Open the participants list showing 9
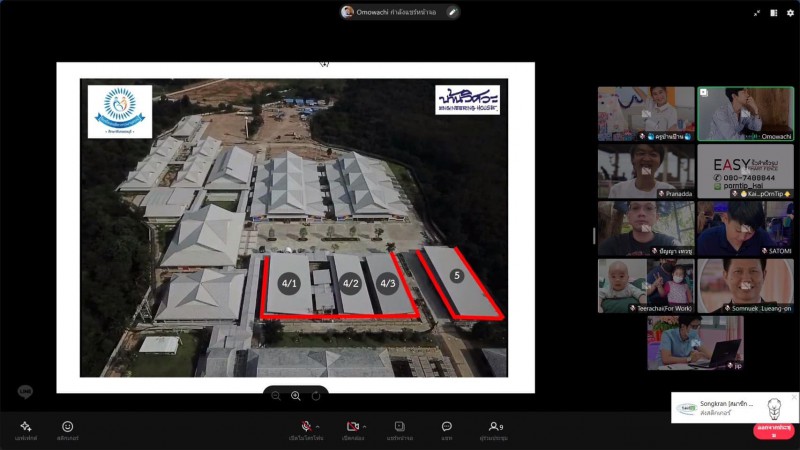 [x=495, y=427]
